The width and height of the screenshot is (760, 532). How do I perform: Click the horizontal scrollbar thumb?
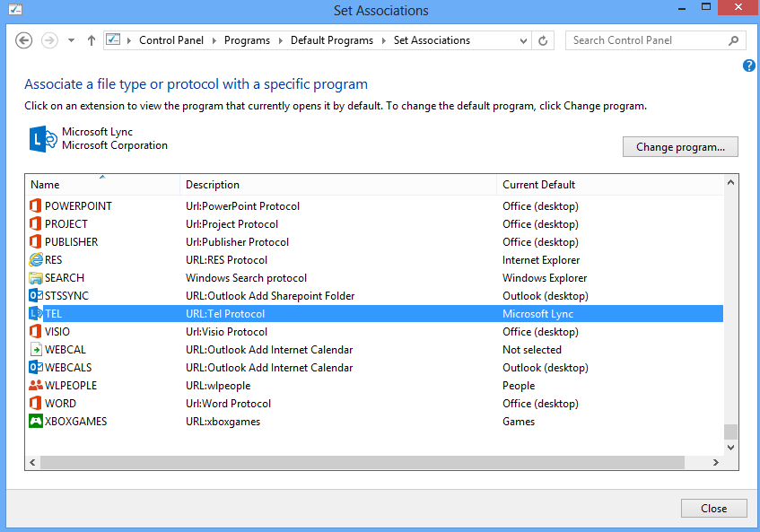click(363, 462)
